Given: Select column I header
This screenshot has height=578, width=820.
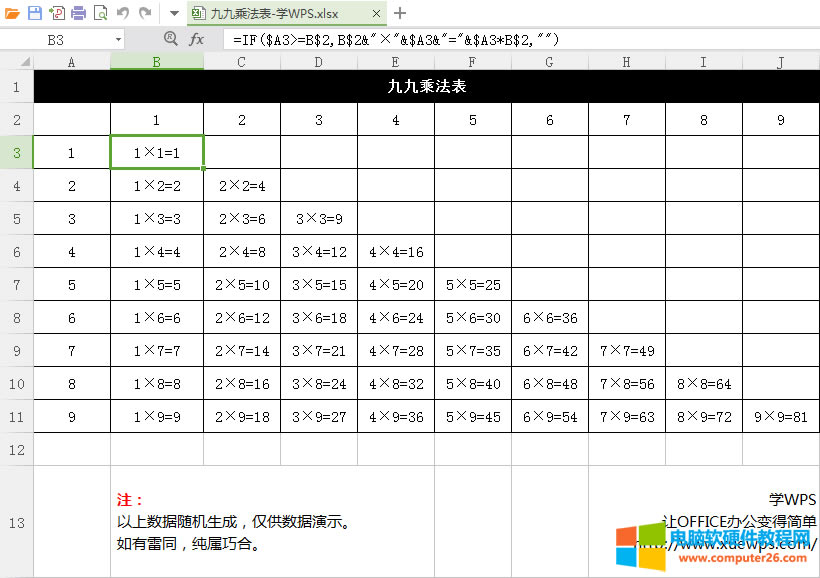Looking at the screenshot, I should click(704, 62).
